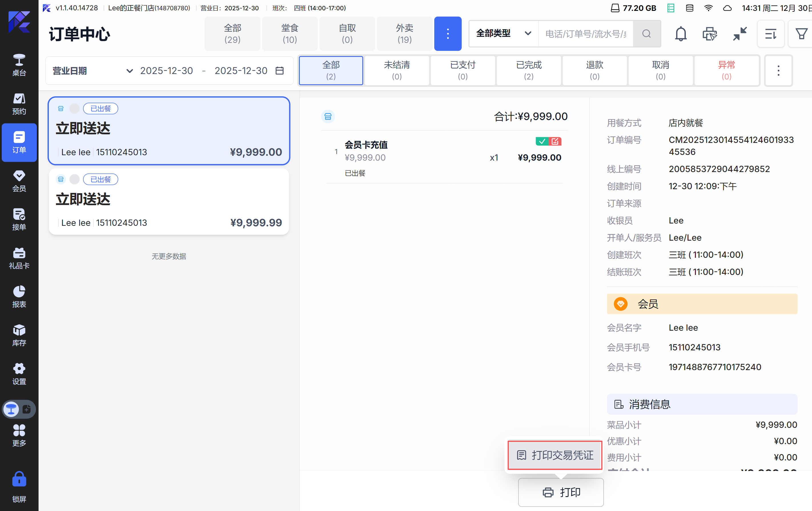Click the red edit flag on 会员卡充值

pyautogui.click(x=555, y=141)
